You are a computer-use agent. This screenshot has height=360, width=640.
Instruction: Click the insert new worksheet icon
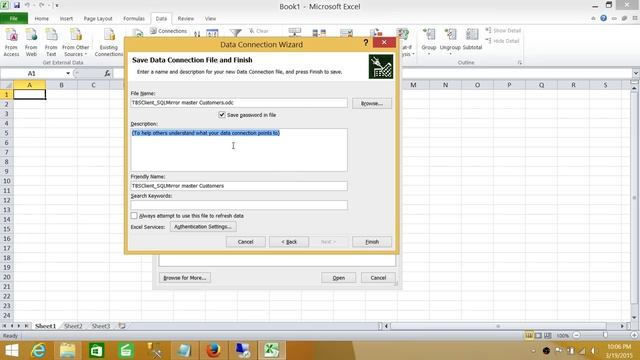122,326
